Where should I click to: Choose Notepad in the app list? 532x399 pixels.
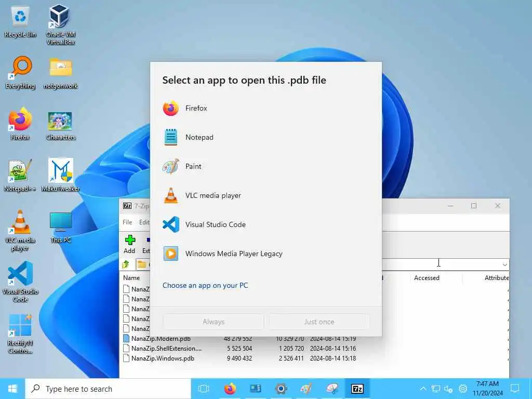[x=265, y=137]
